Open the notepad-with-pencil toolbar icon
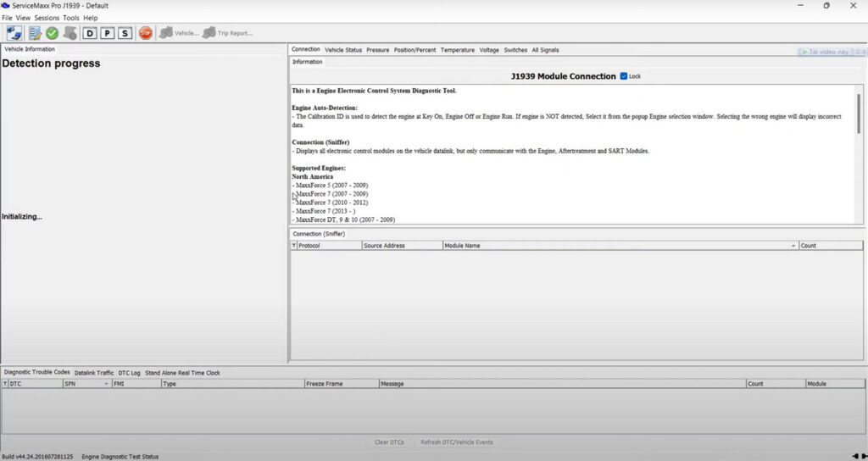Screen dimensions: 868x461 35,33
